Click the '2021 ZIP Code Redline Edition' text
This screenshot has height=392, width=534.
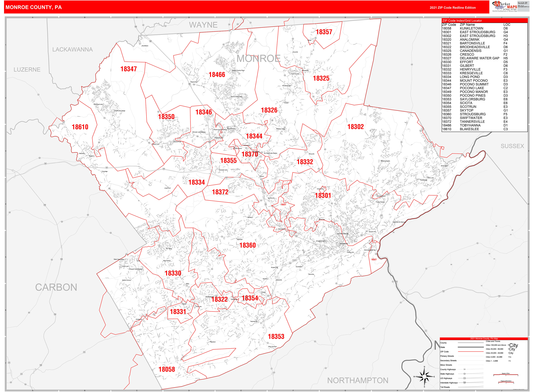coord(452,8)
